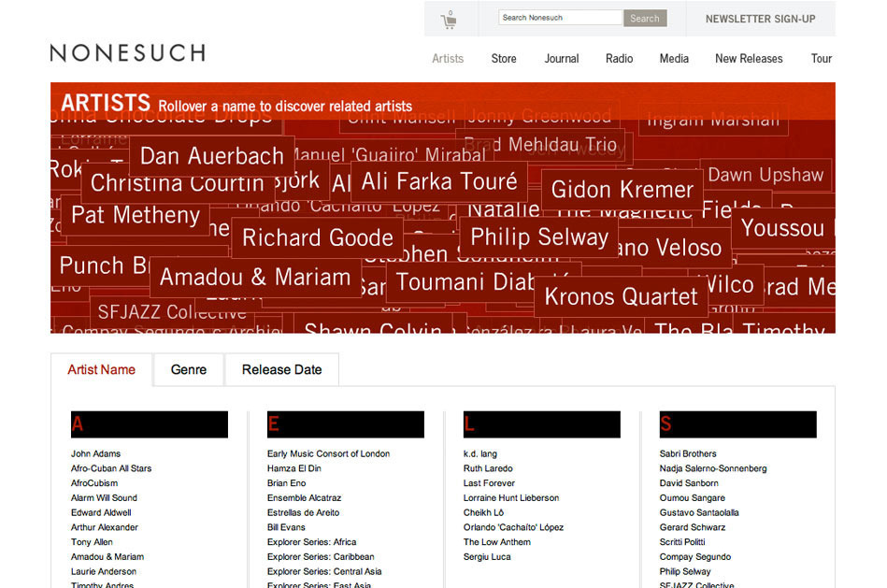Open Arthur Alexander link
Screen dimensions: 887x588
105,527
